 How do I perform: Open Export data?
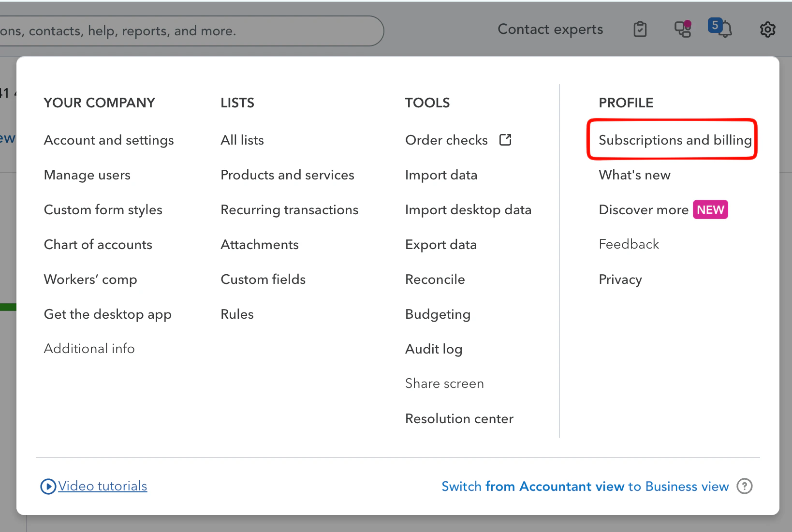click(x=441, y=245)
